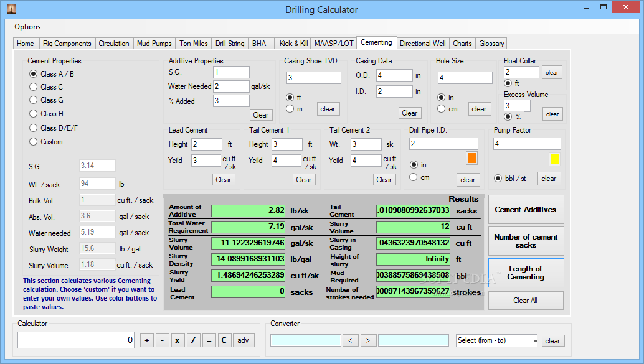Open the Select (from - to) converter dropdown
Viewport: 644px width, 364px height.
click(x=496, y=340)
